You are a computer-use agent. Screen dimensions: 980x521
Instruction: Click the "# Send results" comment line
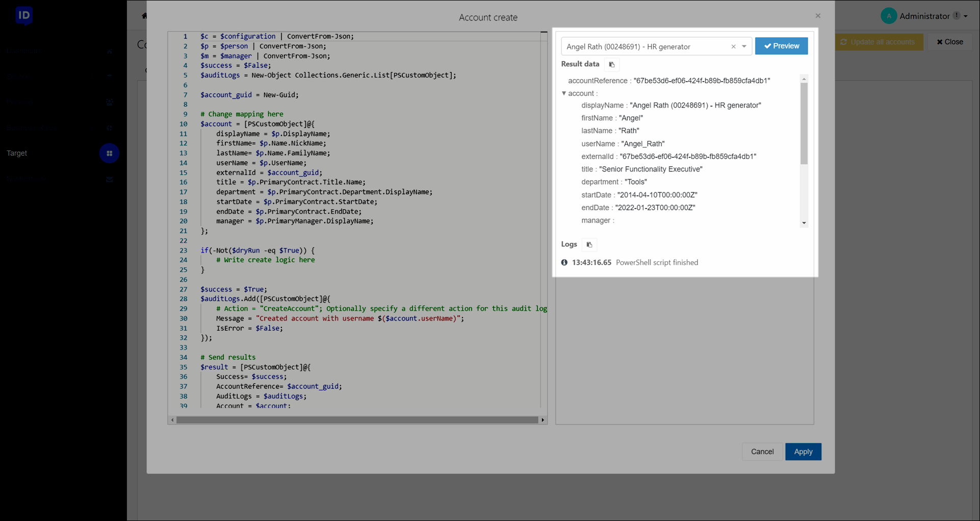tap(228, 357)
